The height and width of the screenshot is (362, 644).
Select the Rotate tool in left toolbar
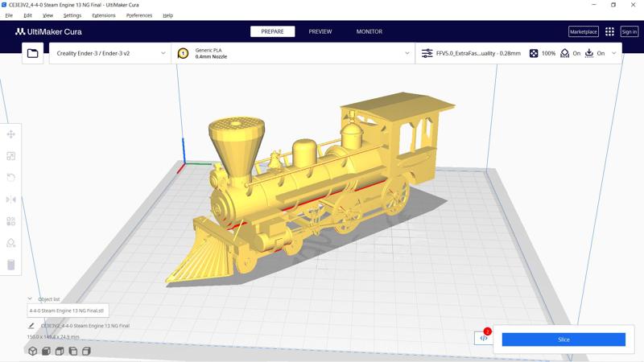(11, 177)
